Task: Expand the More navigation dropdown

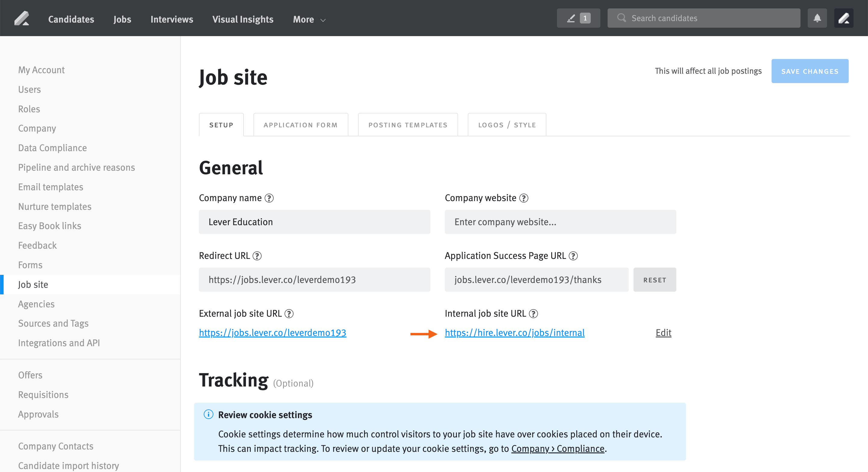Action: [x=308, y=19]
